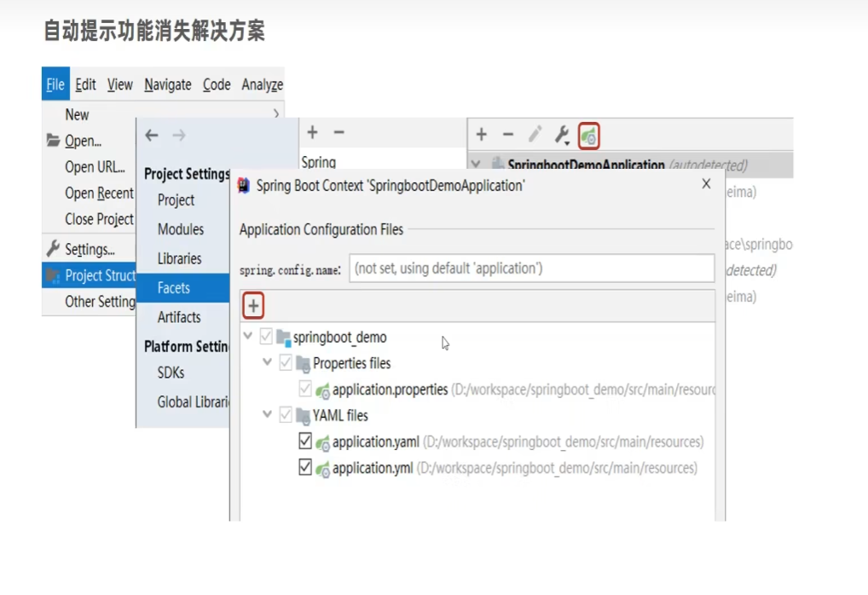Click the Project Structure menu icon
Viewport: 868px width, 595px height.
[x=53, y=275]
